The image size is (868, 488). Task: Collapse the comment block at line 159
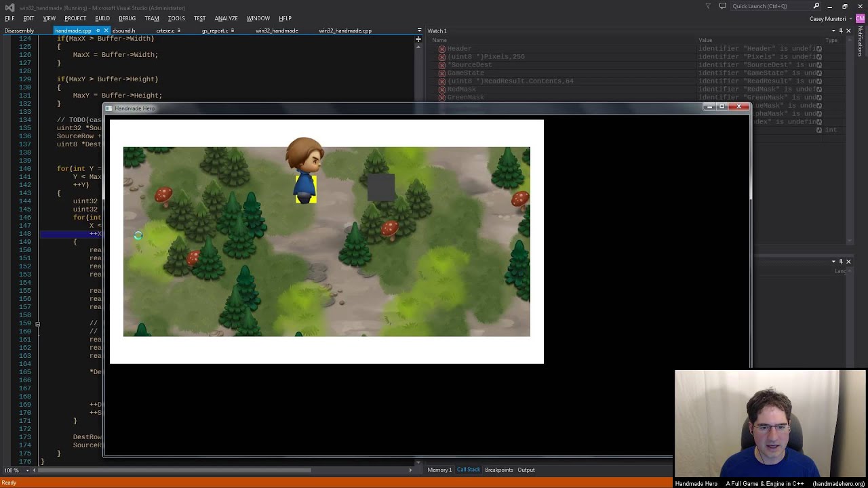[x=37, y=323]
